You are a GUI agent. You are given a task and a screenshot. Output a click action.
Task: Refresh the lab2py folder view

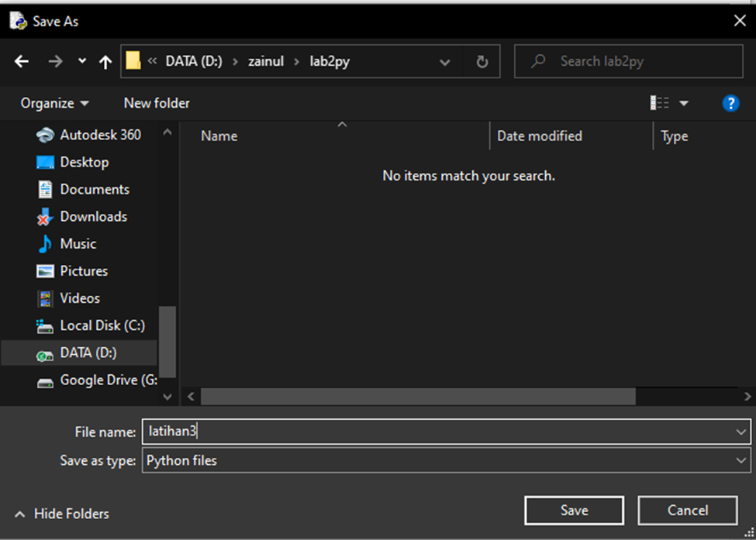[482, 62]
